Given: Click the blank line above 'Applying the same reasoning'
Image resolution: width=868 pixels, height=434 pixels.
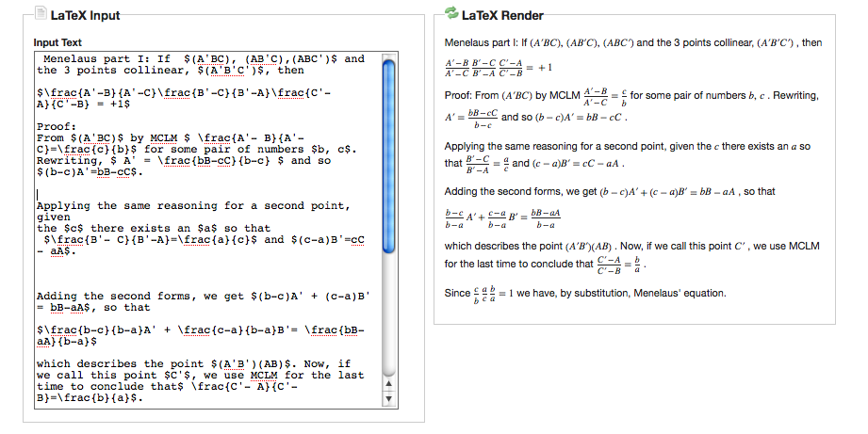Looking at the screenshot, I should (188, 194).
